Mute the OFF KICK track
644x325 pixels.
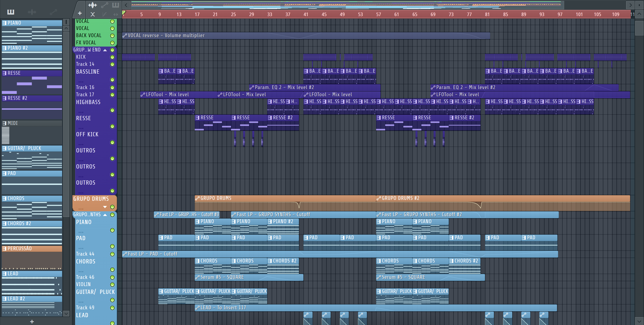click(112, 143)
